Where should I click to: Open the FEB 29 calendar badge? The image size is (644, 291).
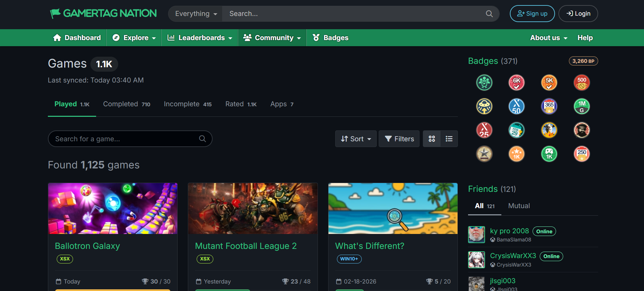click(516, 130)
